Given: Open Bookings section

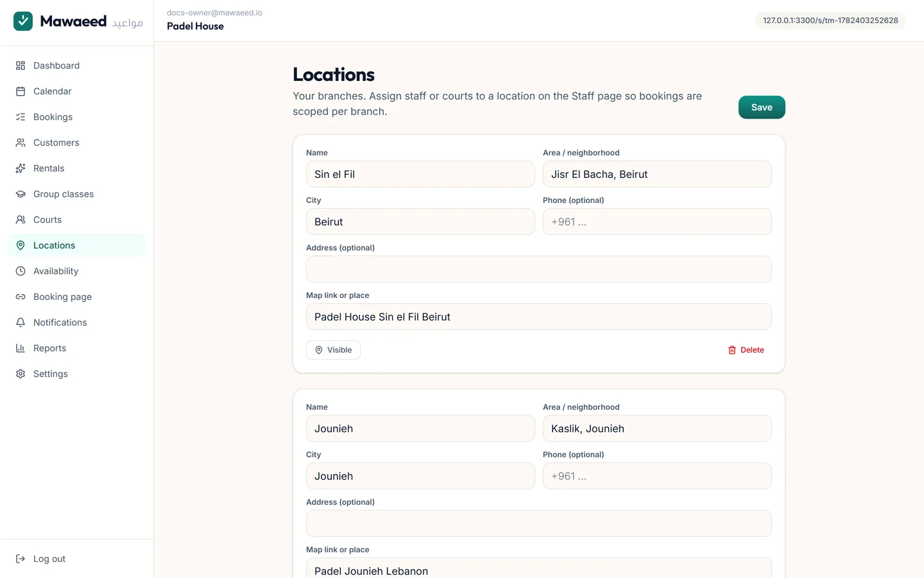Looking at the screenshot, I should point(77,117).
